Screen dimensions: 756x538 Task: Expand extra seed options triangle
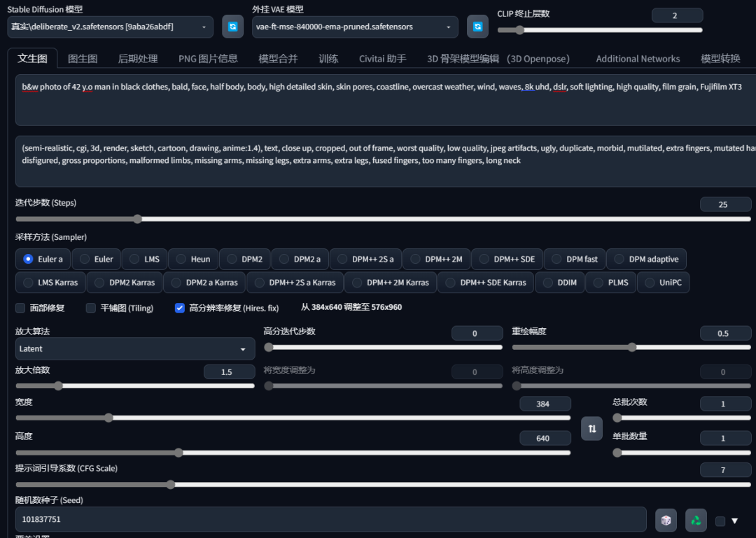click(x=735, y=521)
